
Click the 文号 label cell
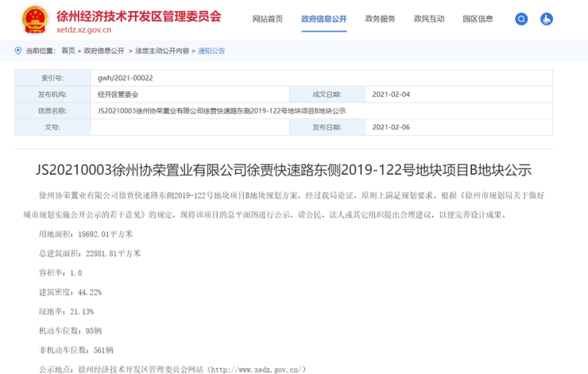pos(52,127)
